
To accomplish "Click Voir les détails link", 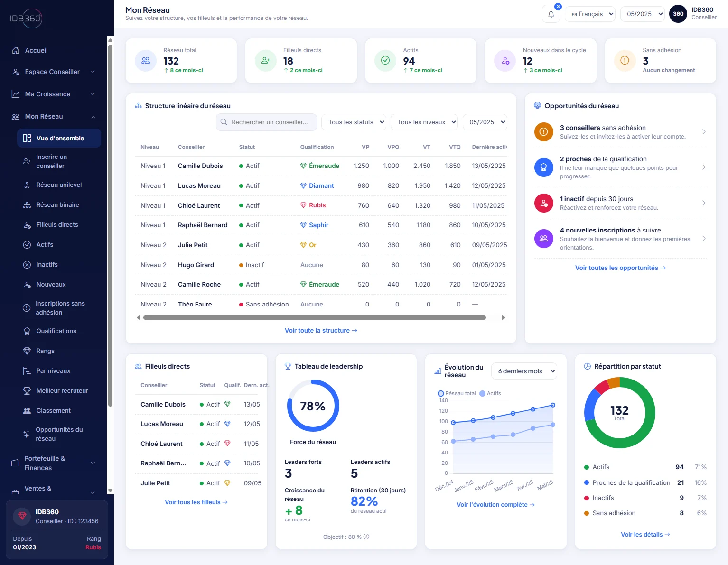I will pyautogui.click(x=645, y=534).
